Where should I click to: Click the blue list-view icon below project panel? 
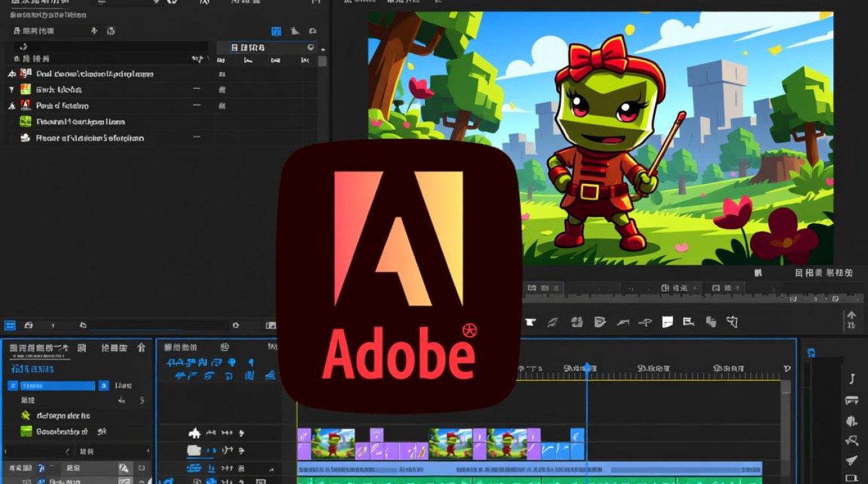tap(10, 325)
